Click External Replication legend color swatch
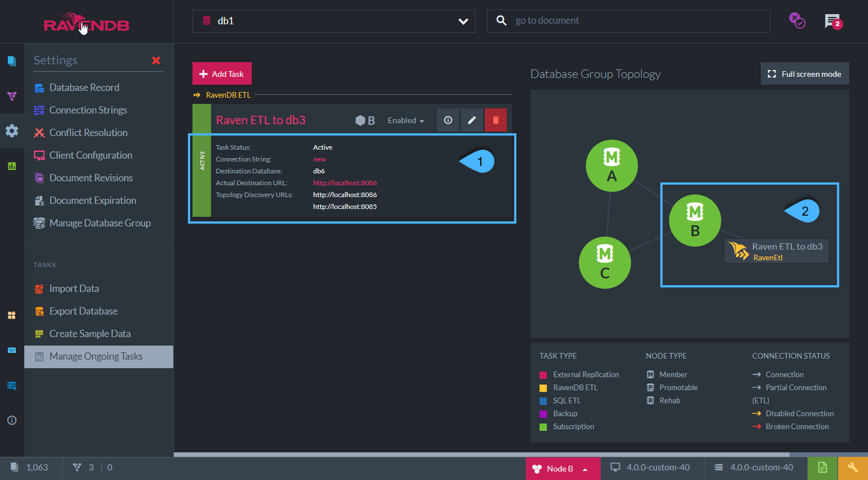868x480 pixels. (x=543, y=375)
